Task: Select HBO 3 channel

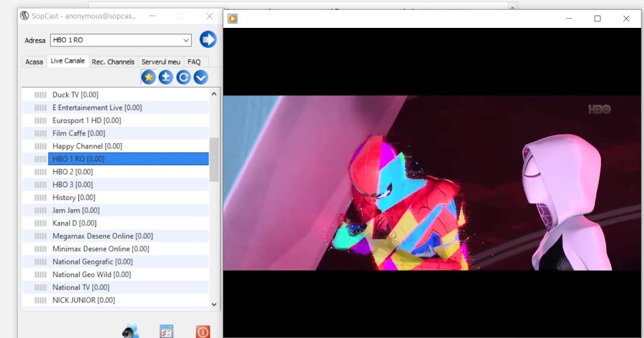Action: [72, 185]
